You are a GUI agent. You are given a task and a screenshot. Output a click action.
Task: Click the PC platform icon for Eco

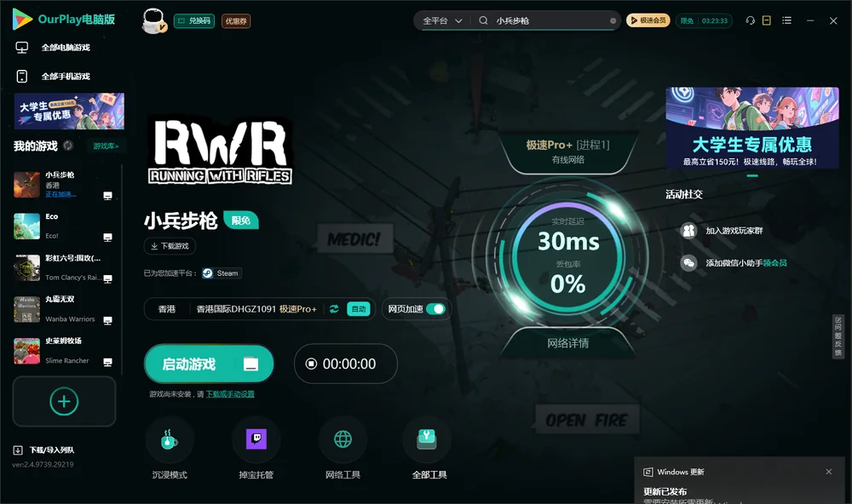pos(107,238)
